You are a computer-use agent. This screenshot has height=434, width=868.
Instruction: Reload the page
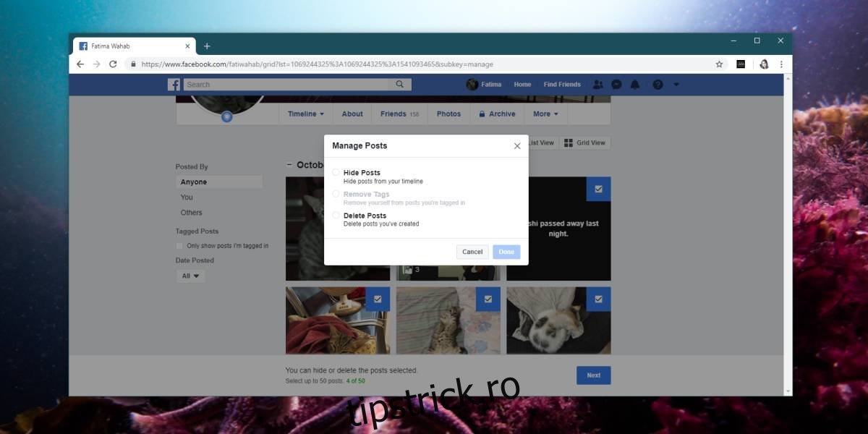click(x=113, y=64)
